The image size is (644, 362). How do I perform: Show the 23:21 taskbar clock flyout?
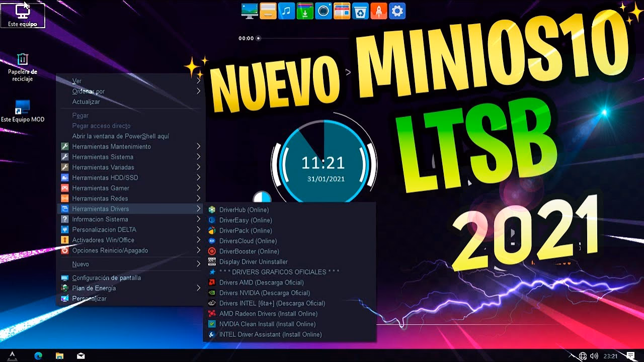coord(610,356)
